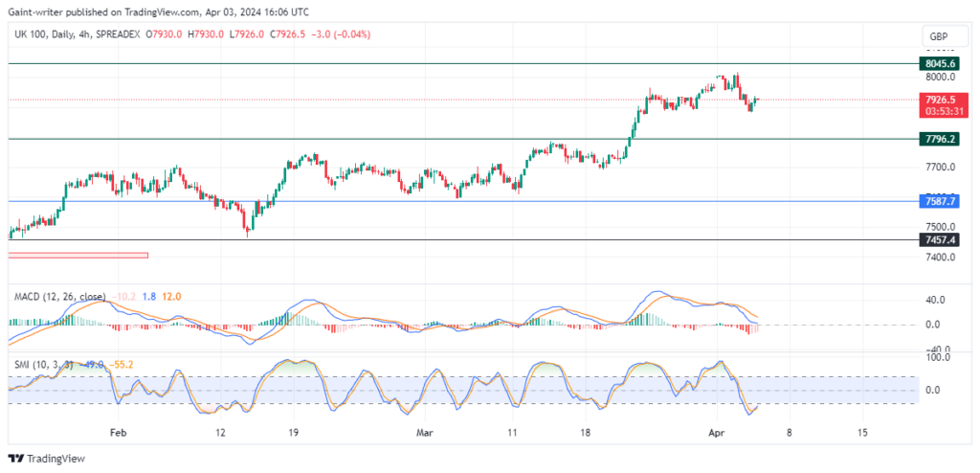980x473 pixels.
Task: Click the MACD value 12.0 in orange
Action: click(170, 296)
